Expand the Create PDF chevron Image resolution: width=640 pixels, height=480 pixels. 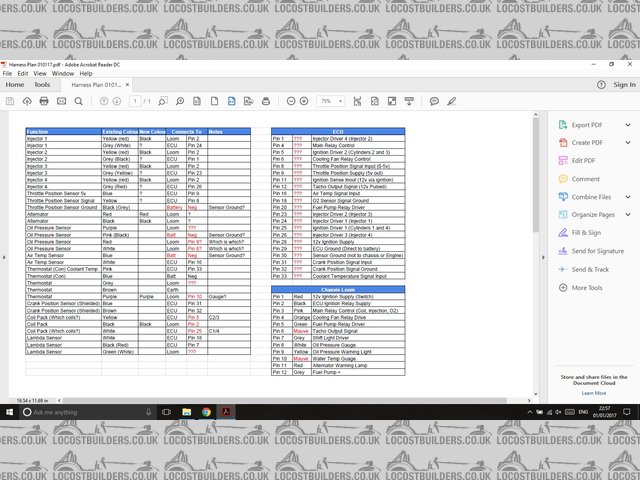[628, 142]
